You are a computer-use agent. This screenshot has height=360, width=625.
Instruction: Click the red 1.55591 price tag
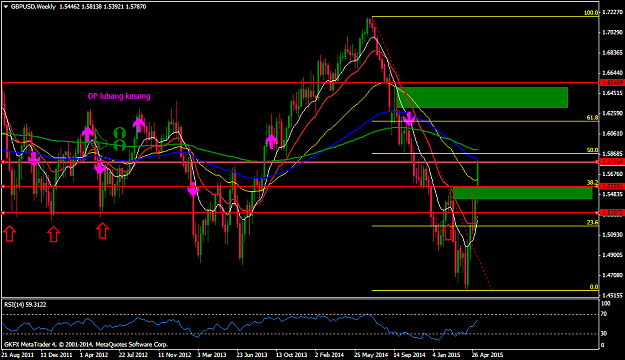point(612,186)
